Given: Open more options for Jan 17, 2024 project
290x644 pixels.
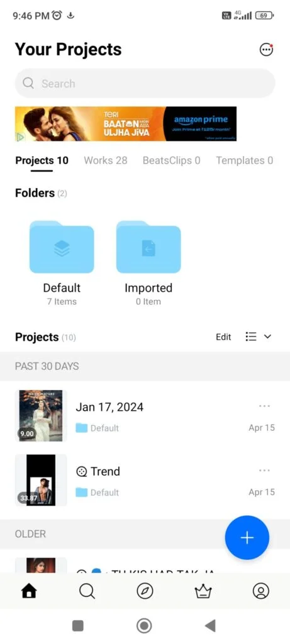Looking at the screenshot, I should 265,406.
